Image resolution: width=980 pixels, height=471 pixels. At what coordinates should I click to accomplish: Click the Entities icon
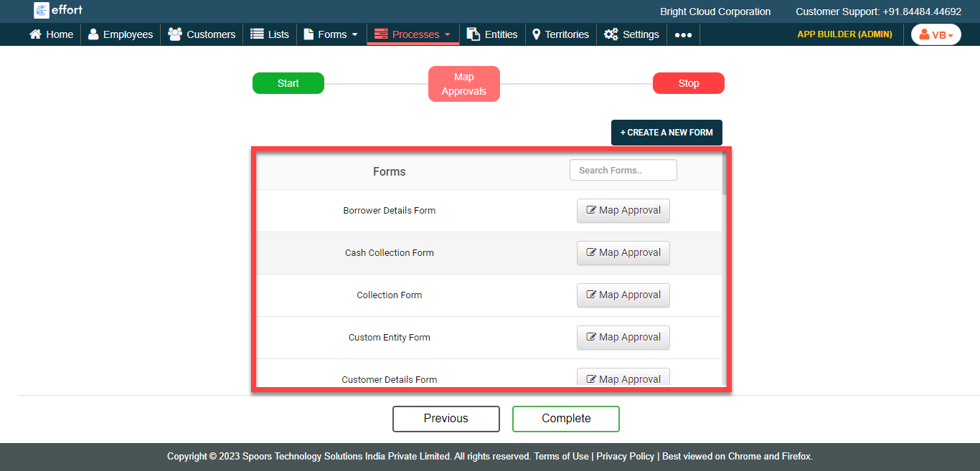coord(472,34)
